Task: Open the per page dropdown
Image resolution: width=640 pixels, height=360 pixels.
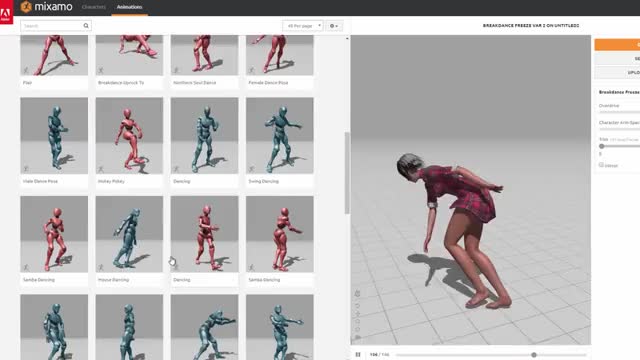Action: [x=303, y=26]
